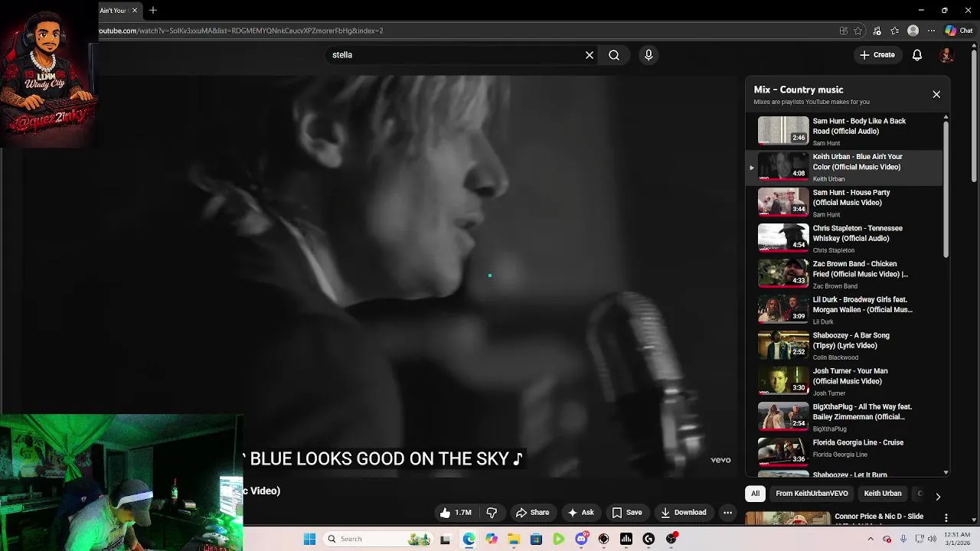Select the From KeithUrbanVEVO chip

(x=812, y=494)
